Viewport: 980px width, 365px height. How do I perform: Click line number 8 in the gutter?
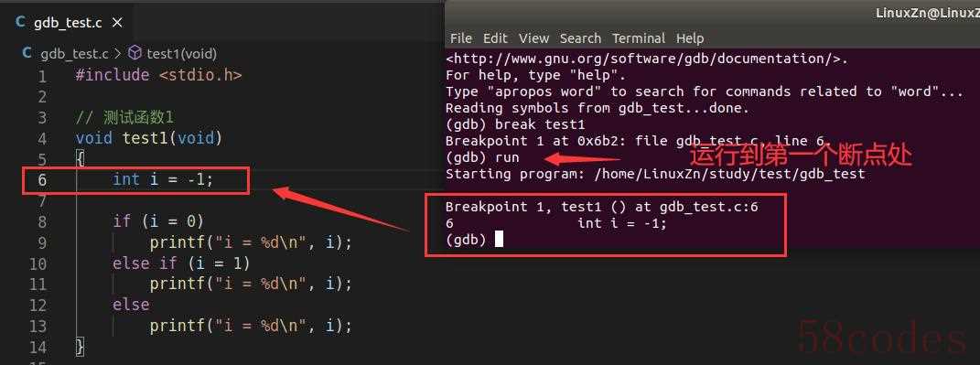[42, 222]
